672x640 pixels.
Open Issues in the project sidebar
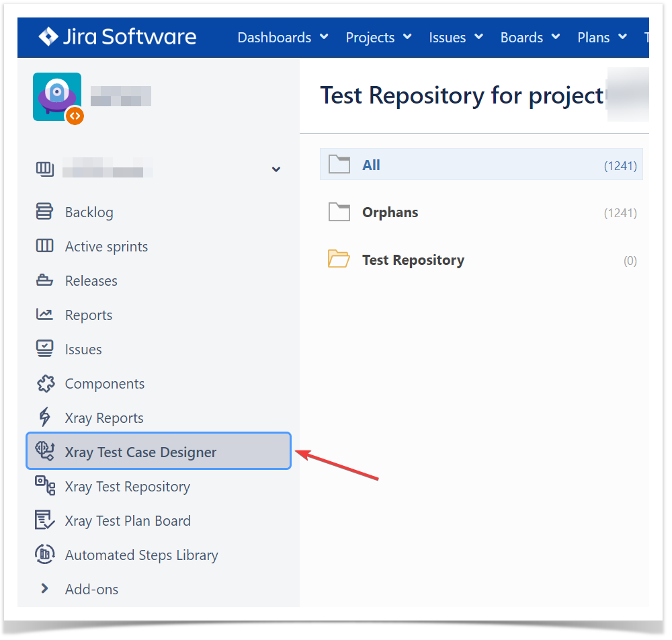83,350
